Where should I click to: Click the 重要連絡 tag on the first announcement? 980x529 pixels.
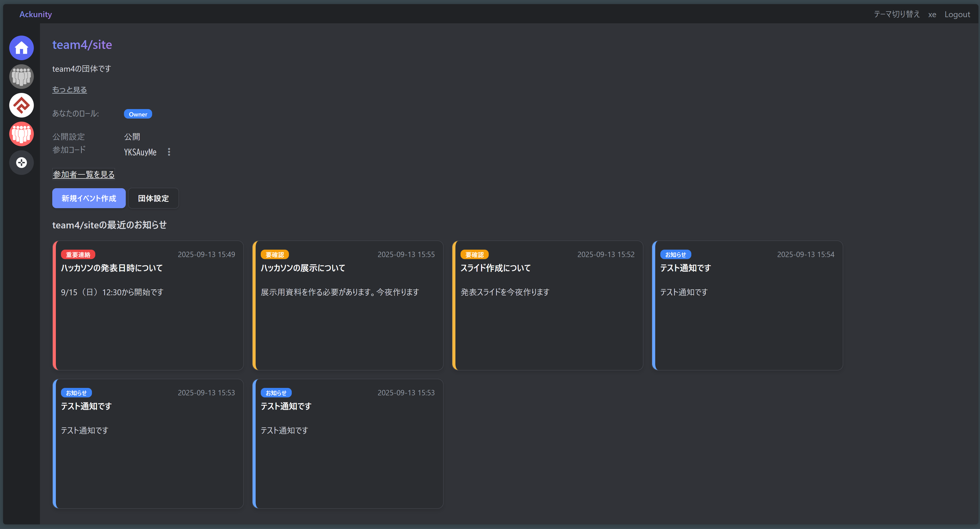point(78,255)
